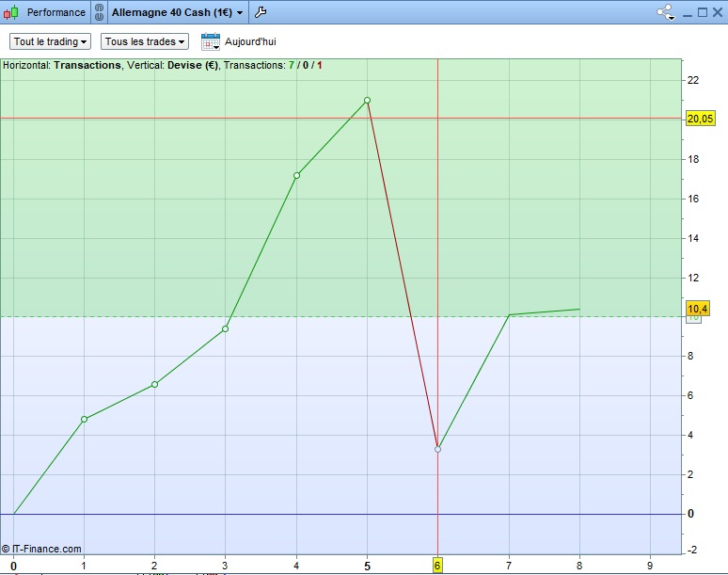
Task: Open the wrench settings icon
Action: [261, 12]
